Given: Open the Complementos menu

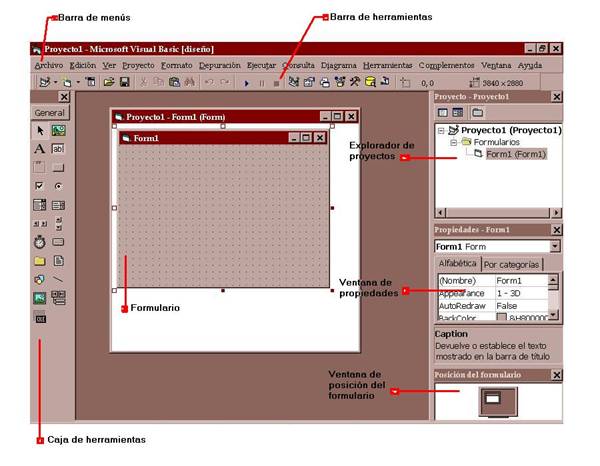Looking at the screenshot, I should coord(446,65).
